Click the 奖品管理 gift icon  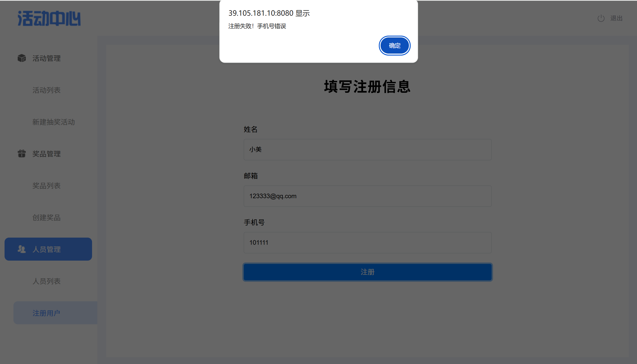point(22,153)
